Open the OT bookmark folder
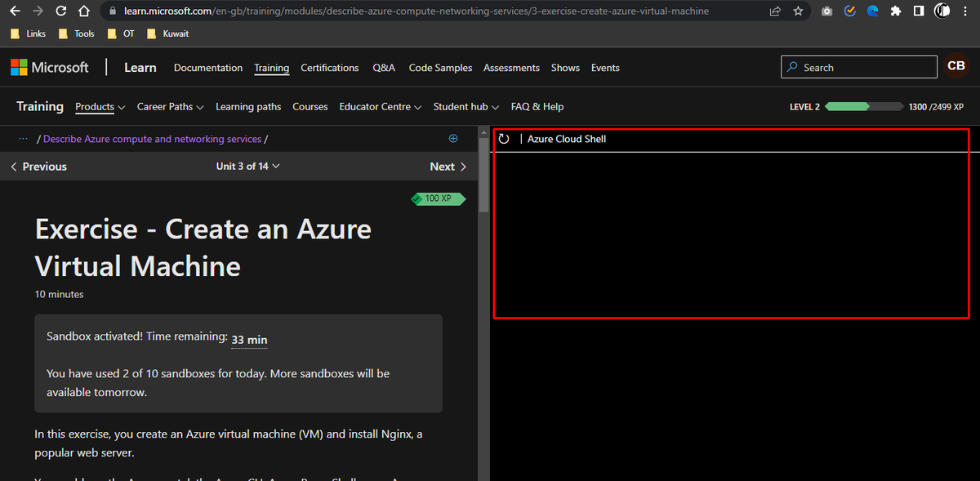 (122, 33)
